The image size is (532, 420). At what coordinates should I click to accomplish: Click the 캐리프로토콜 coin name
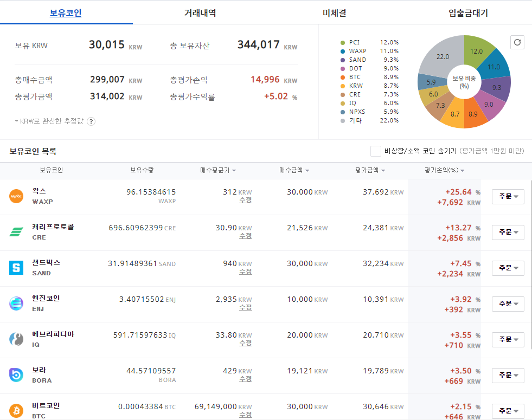53,227
